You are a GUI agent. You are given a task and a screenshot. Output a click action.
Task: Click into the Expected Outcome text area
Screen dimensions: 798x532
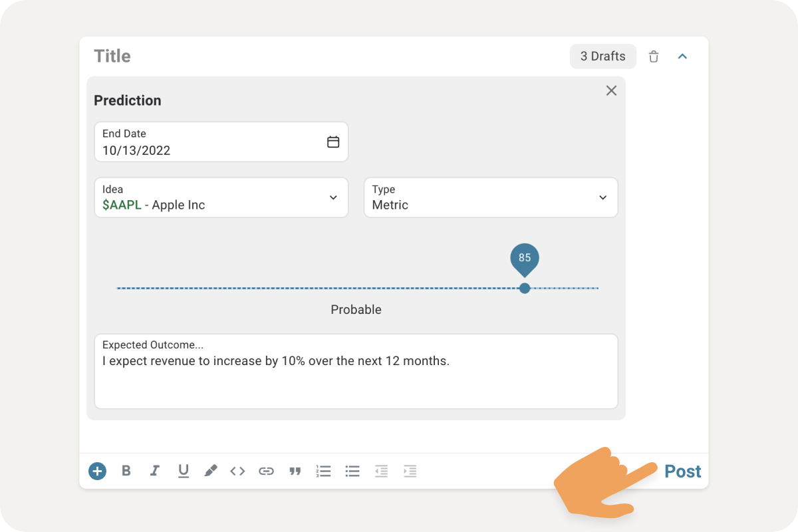pyautogui.click(x=356, y=371)
